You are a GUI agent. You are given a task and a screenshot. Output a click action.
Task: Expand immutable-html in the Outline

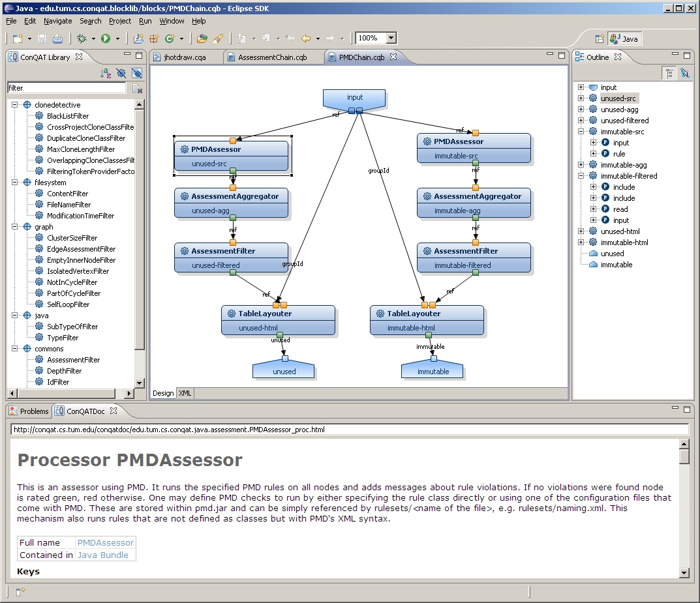[x=581, y=243]
